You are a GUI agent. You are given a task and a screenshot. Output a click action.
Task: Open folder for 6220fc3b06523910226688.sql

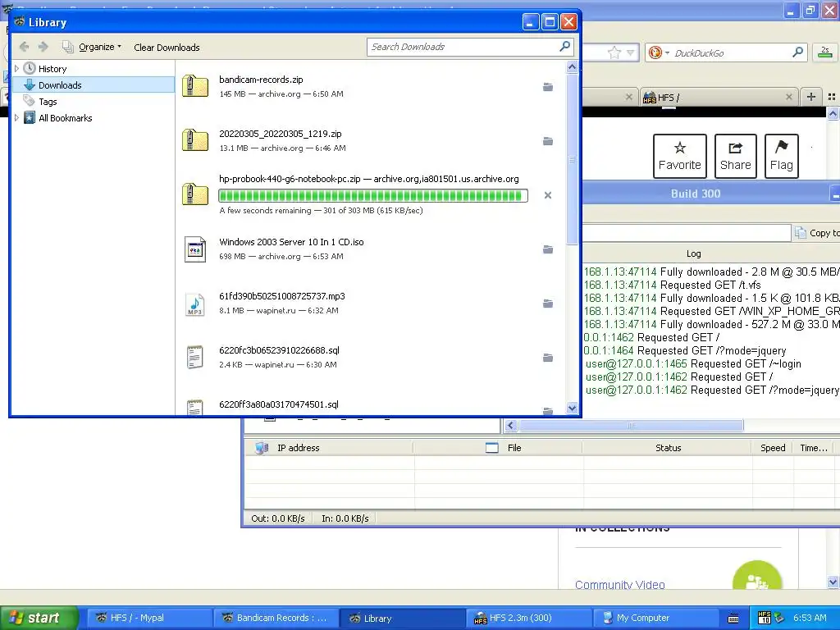(547, 358)
